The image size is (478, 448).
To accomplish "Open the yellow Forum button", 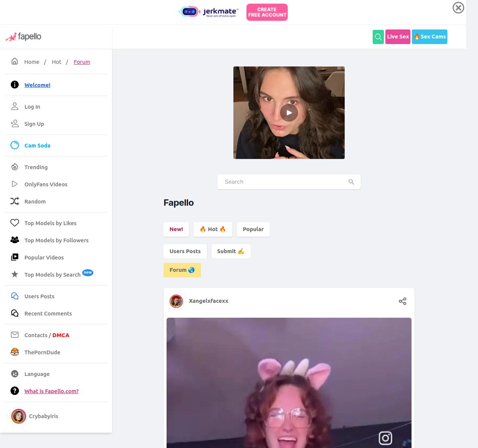I will coord(182,270).
